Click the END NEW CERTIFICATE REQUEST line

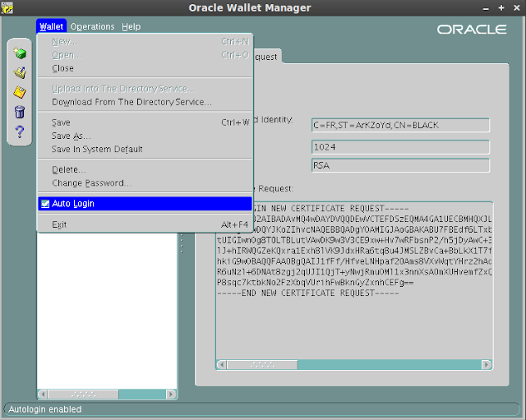click(308, 293)
